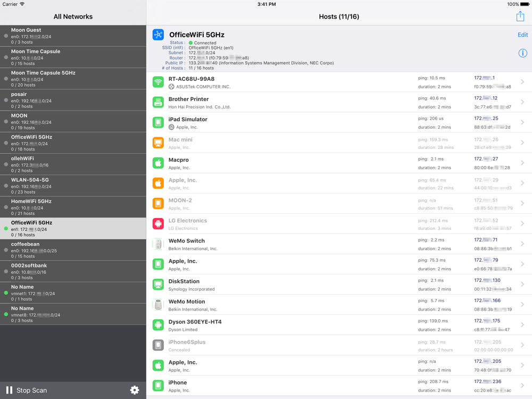The width and height of the screenshot is (532, 399).
Task: Expand the RT-AC68U-99A8 row chevron
Action: pyautogui.click(x=522, y=82)
